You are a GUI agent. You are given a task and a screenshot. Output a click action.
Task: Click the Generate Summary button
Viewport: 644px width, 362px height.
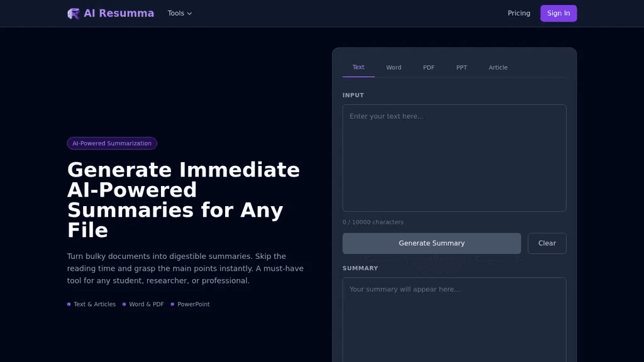pyautogui.click(x=431, y=243)
